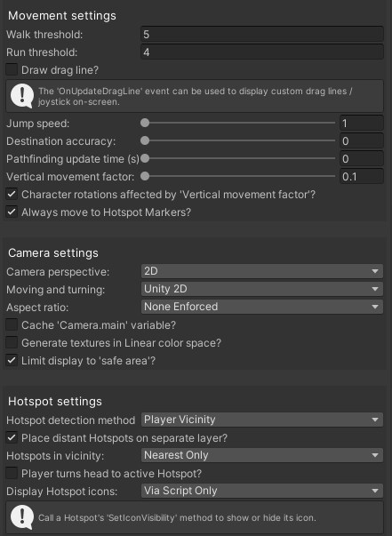Viewport: 392px width, 536px height.
Task: Expand the Aspect ratio dropdown
Action: tap(262, 307)
